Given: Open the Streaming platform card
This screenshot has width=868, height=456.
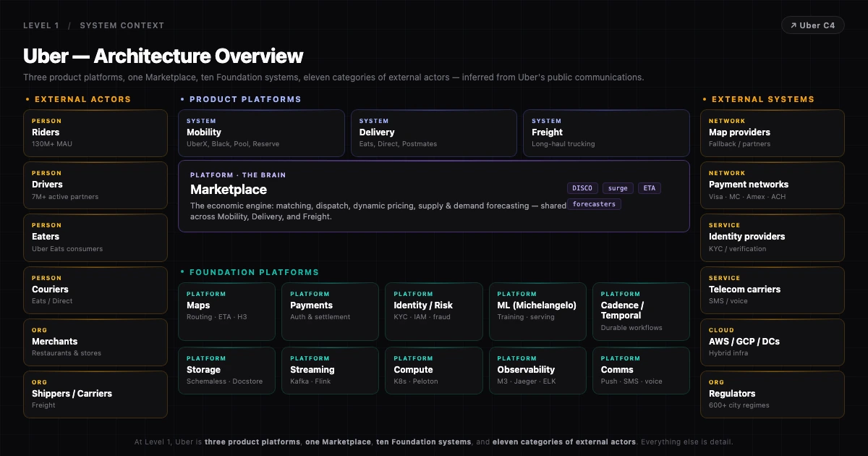Looking at the screenshot, I should [x=330, y=371].
